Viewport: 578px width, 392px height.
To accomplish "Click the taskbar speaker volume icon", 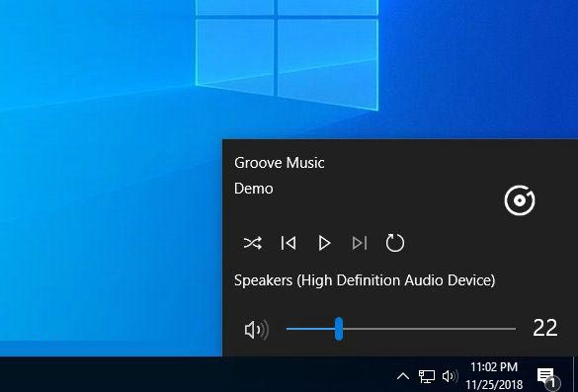I will click(451, 376).
